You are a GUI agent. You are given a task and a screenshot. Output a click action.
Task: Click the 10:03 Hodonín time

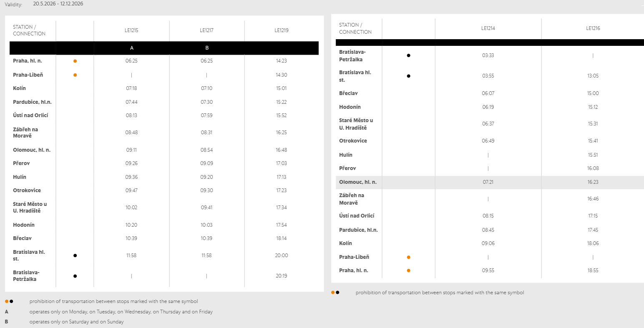pos(206,225)
